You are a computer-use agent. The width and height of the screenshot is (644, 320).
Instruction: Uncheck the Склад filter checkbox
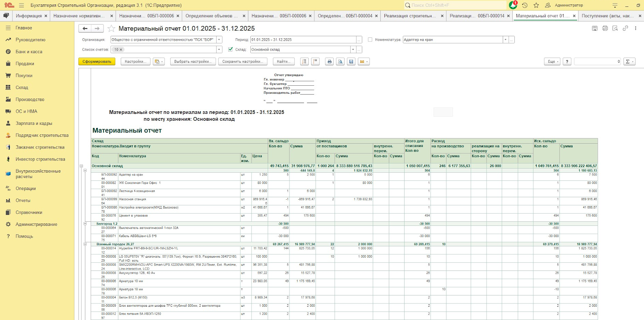click(230, 50)
